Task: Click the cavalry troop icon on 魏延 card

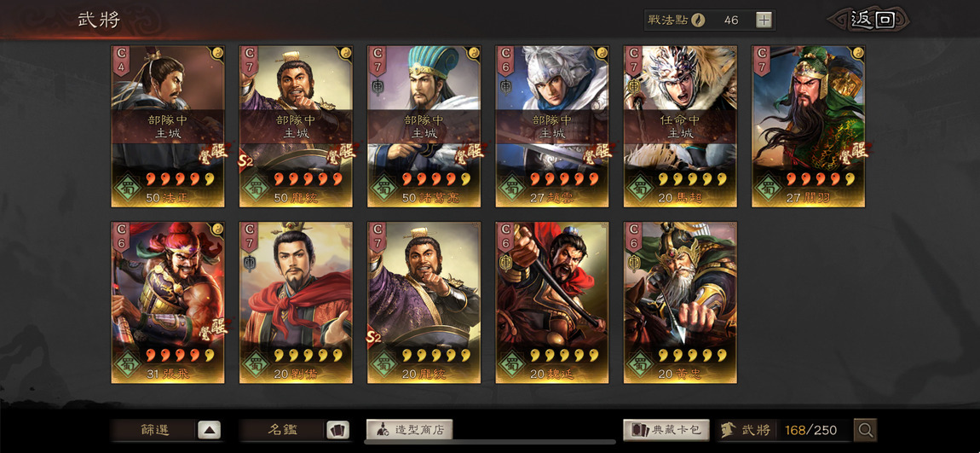Action: coord(505,264)
